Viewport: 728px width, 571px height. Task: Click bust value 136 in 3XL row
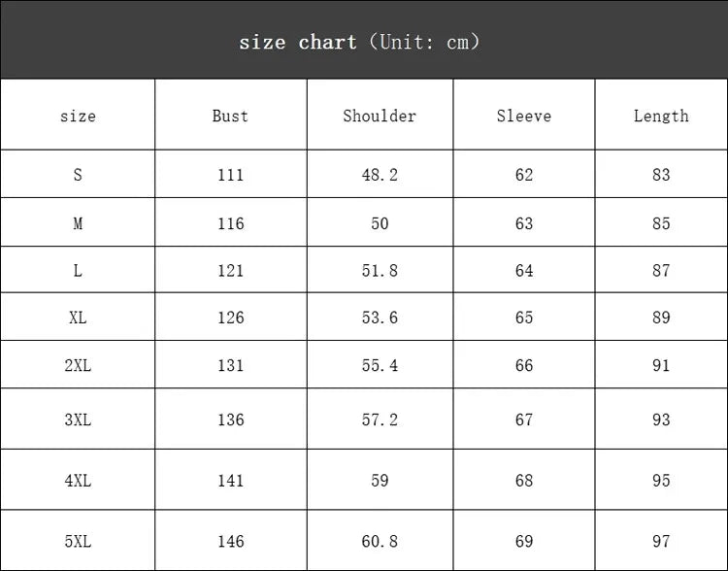(x=231, y=420)
